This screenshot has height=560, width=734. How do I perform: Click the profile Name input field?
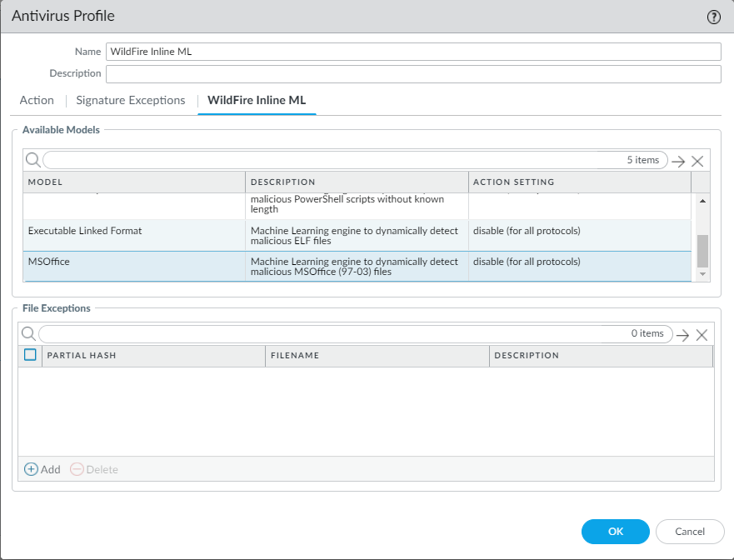(x=412, y=52)
